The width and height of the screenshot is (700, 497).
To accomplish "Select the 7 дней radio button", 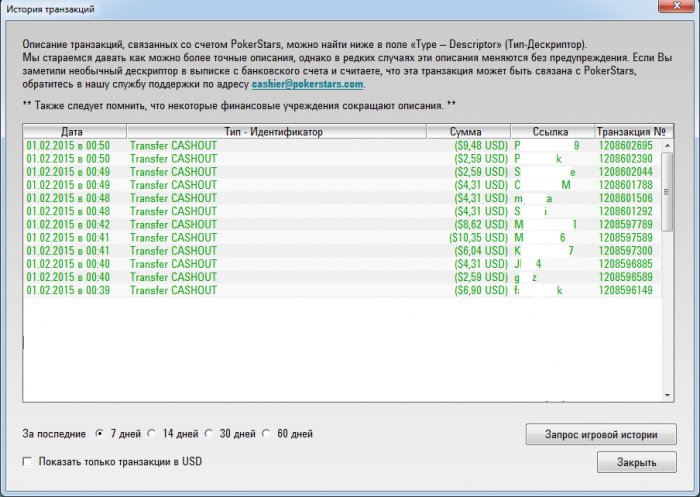I will (100, 433).
